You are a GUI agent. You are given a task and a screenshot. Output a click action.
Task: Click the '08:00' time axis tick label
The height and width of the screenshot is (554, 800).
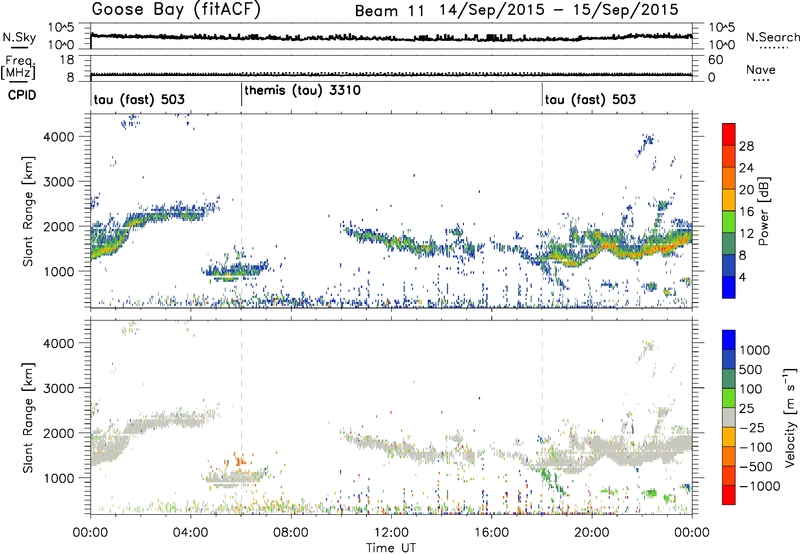(291, 533)
